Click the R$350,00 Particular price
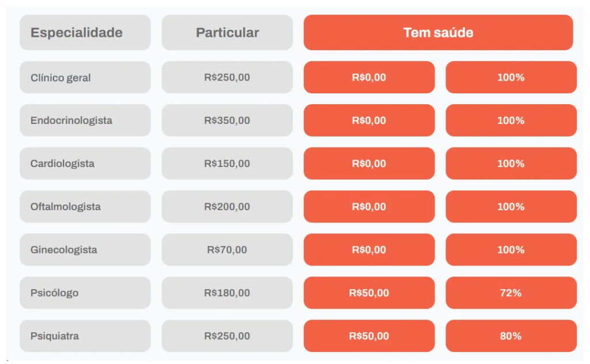Viewport: 590px width, 364px height. [x=227, y=120]
